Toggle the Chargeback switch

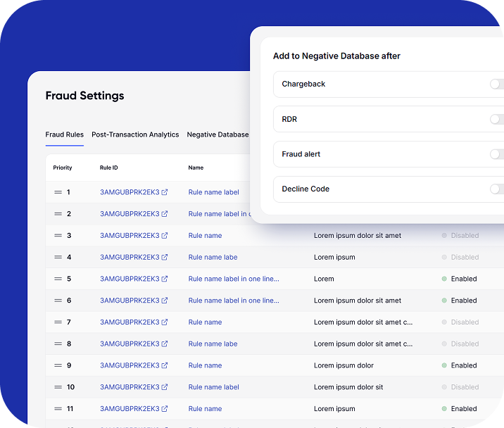pos(497,84)
